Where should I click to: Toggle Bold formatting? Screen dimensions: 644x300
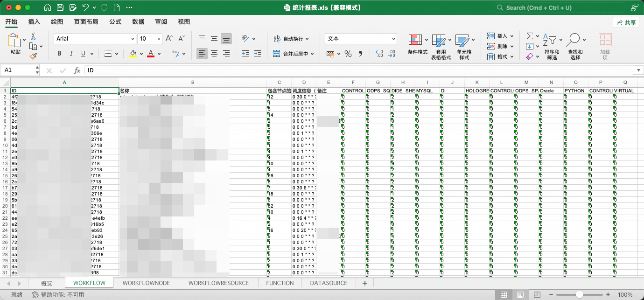point(59,54)
